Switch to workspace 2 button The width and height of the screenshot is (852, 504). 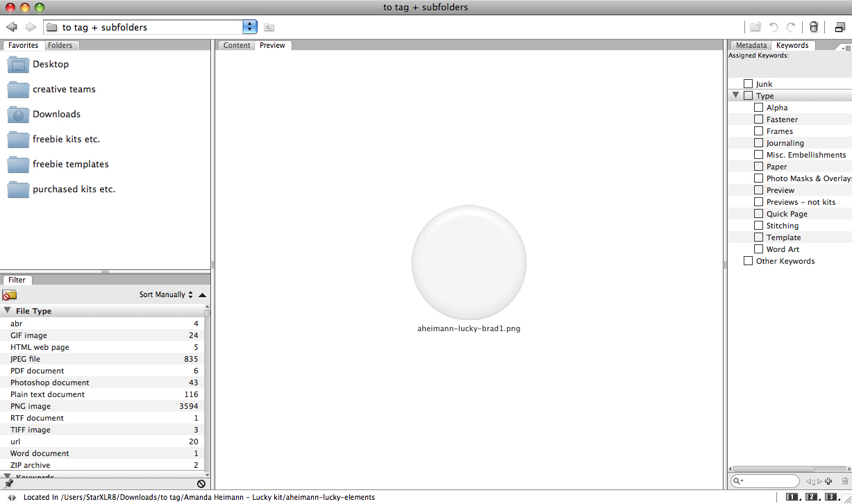coord(811,497)
